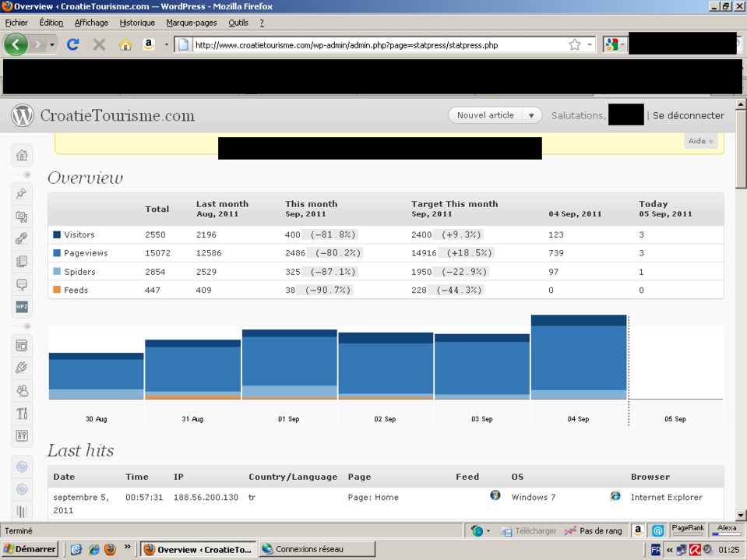The height and width of the screenshot is (560, 747).
Task: Click the Amazon icon in the status bar
Action: (638, 530)
